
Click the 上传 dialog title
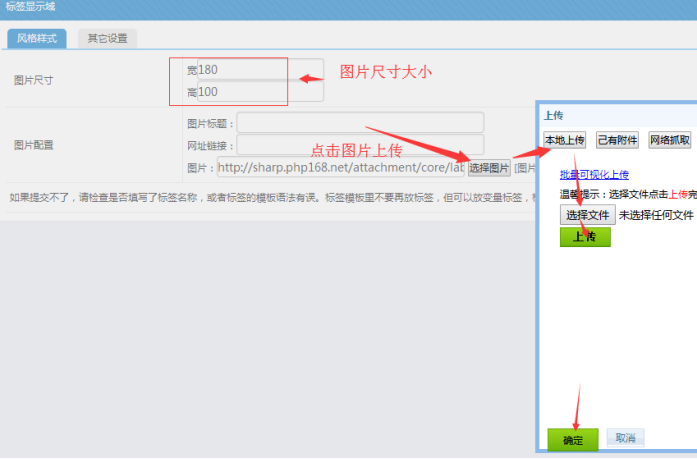point(554,116)
